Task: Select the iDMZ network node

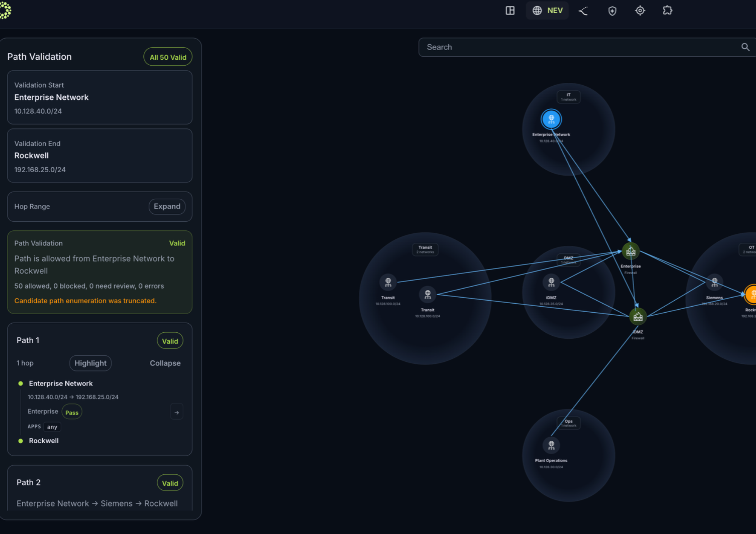Action: click(x=551, y=282)
